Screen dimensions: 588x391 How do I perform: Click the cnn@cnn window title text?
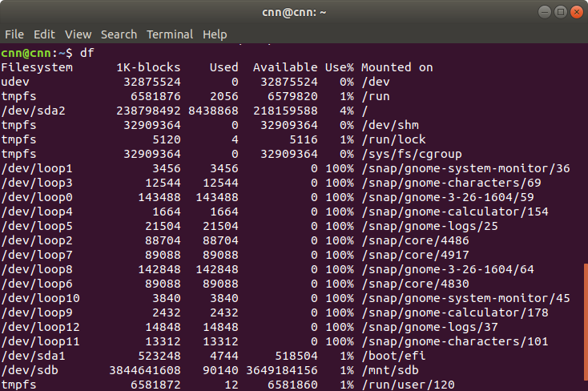coord(294,12)
